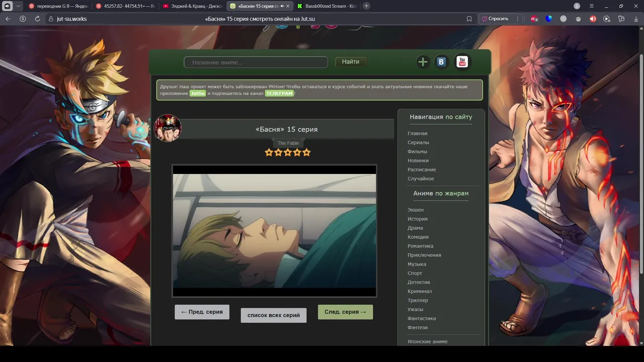Viewport: 644px width, 362px height.
Task: Click the round anime avatar thumbnail
Action: [x=168, y=128]
